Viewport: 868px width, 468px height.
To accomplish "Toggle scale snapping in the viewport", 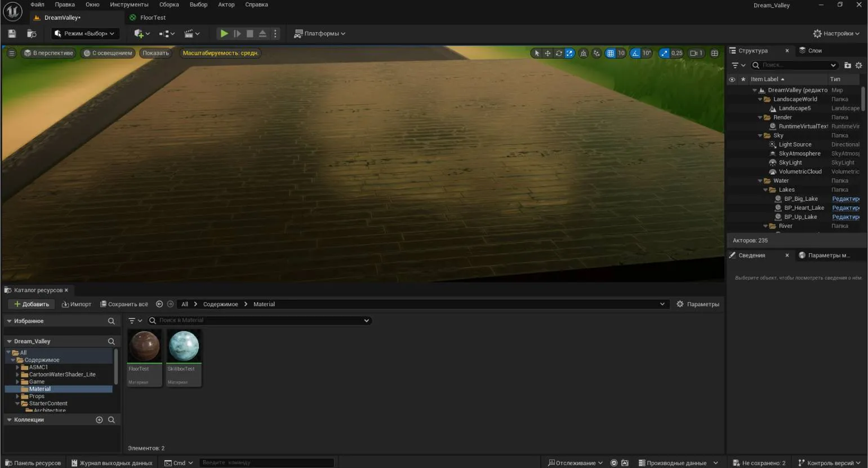I will pos(664,53).
